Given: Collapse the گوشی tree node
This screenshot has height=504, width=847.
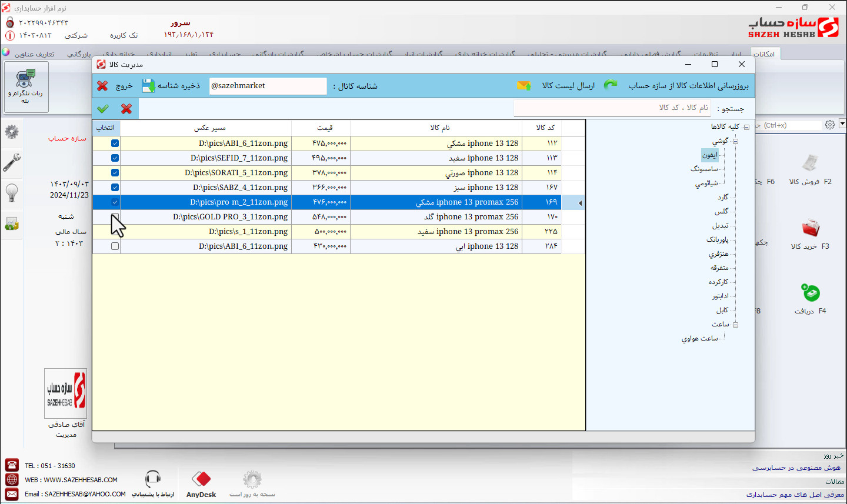Looking at the screenshot, I should pyautogui.click(x=735, y=141).
